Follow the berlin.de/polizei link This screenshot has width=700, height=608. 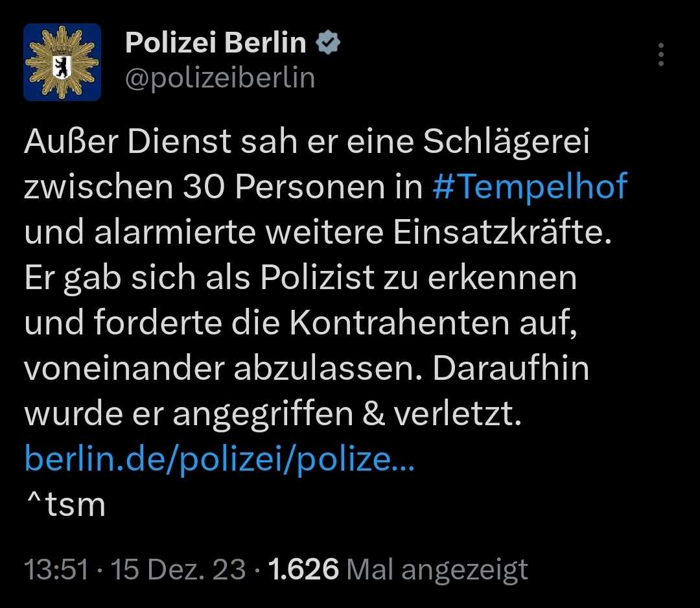point(218,460)
